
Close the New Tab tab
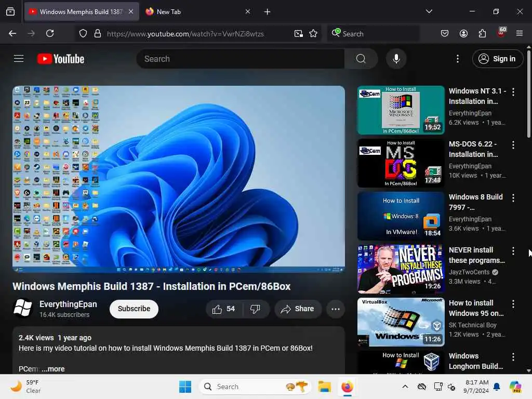coord(248,12)
